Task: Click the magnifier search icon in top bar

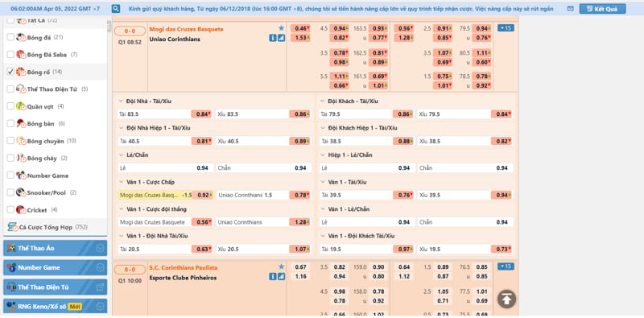Action: (116, 9)
